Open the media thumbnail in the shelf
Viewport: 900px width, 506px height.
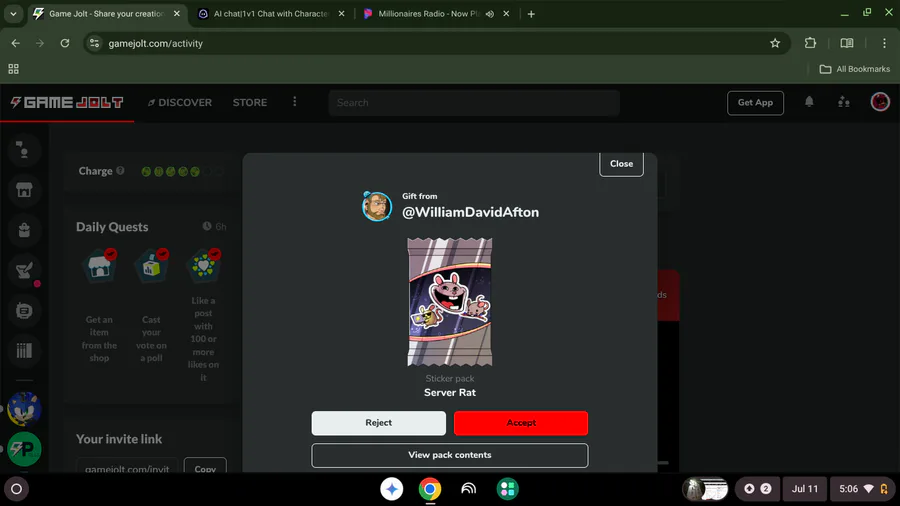(x=705, y=489)
